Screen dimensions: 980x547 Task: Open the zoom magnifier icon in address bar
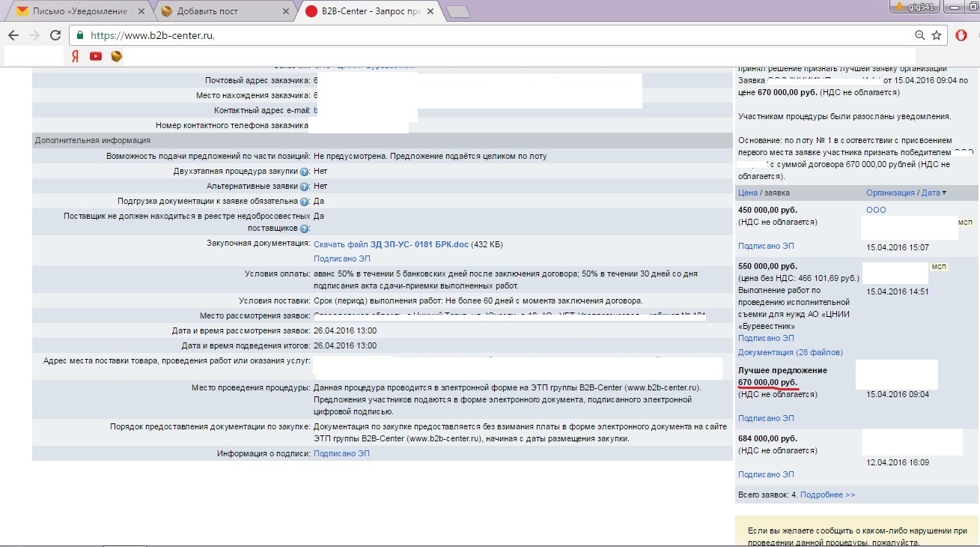coord(920,35)
